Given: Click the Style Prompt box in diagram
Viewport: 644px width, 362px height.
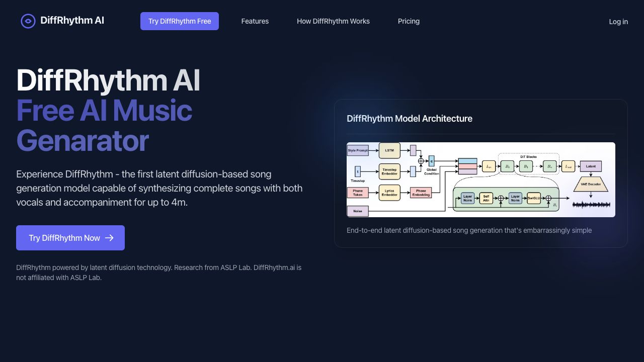Looking at the screenshot, I should (358, 150).
